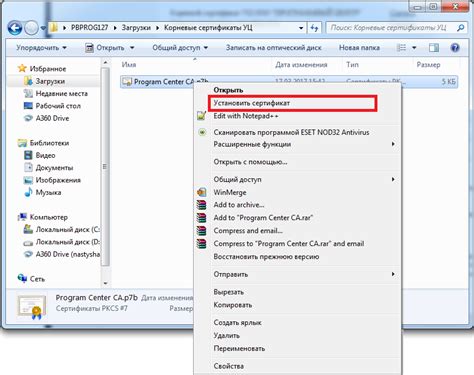This screenshot has height=375, width=474.
Task: Click the Forward navigation arrow button
Action: (31, 28)
